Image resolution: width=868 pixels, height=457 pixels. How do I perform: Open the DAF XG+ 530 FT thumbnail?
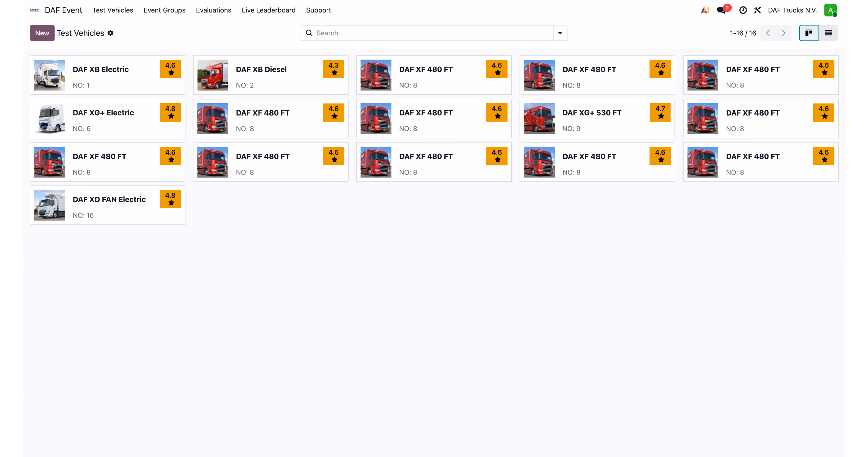click(539, 119)
